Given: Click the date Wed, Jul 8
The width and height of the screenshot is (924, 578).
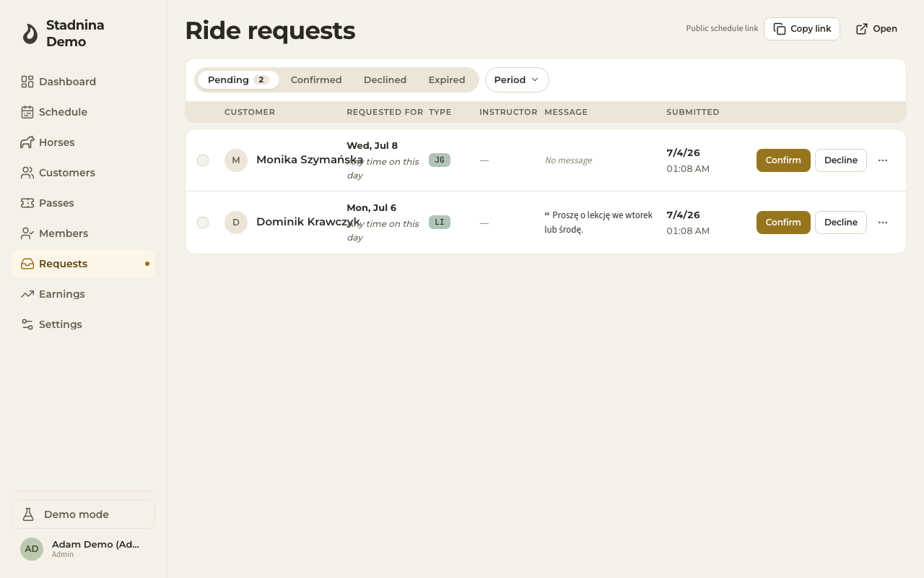Looking at the screenshot, I should [372, 146].
